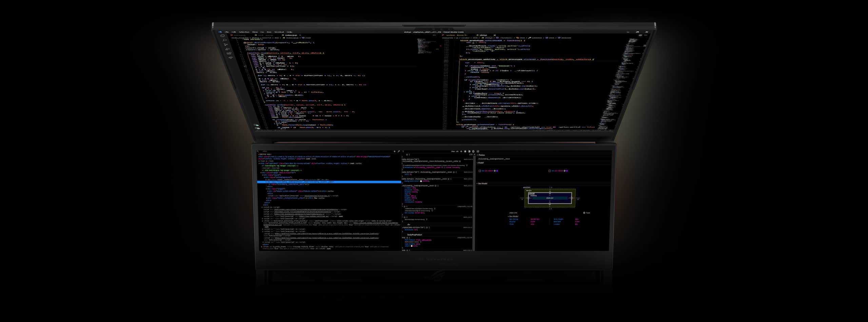Click the filter styles funnel icon in Rules pane
This screenshot has height=322, width=868.
(x=403, y=152)
